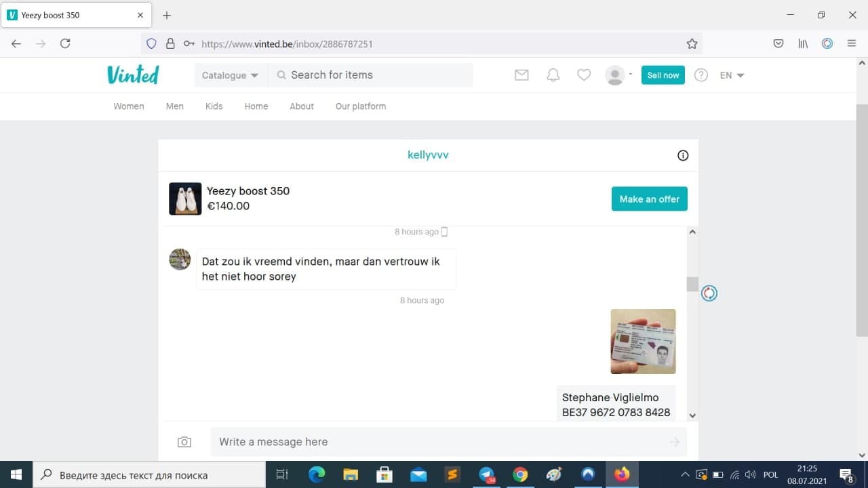Open Task View on taskbar
This screenshot has height=488, width=868.
[x=282, y=474]
